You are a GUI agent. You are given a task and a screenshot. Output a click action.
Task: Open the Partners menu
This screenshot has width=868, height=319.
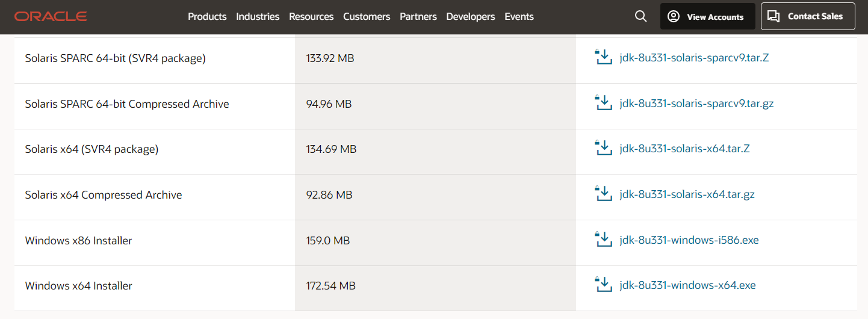click(x=418, y=16)
